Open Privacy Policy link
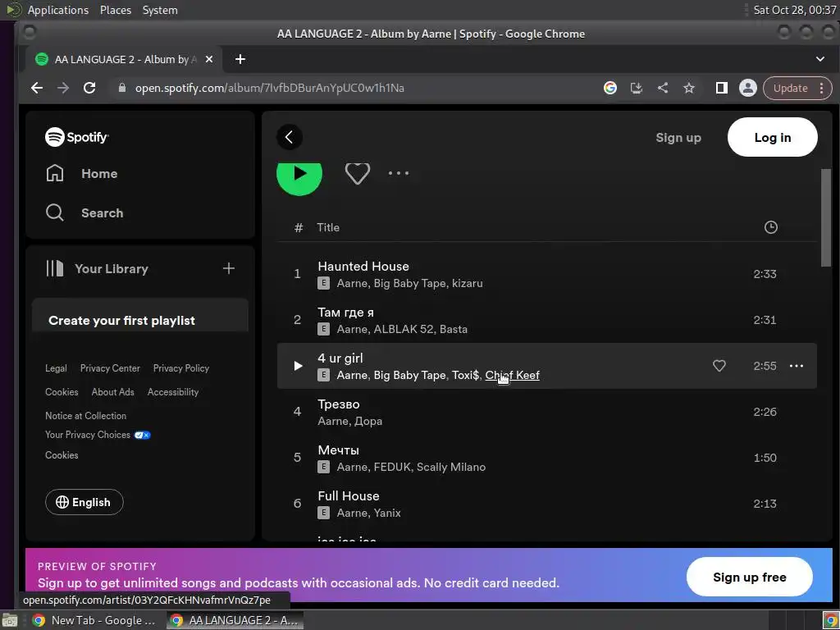Image resolution: width=840 pixels, height=630 pixels. [x=181, y=368]
